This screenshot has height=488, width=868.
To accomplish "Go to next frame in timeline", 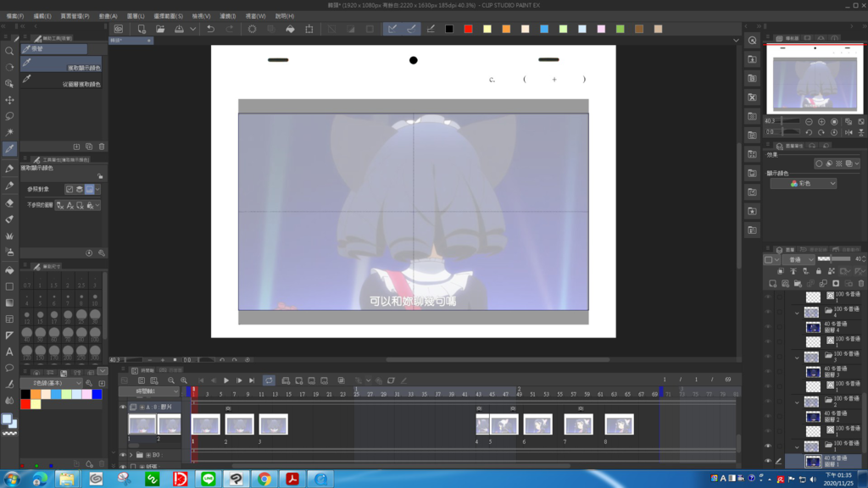I will (x=239, y=380).
